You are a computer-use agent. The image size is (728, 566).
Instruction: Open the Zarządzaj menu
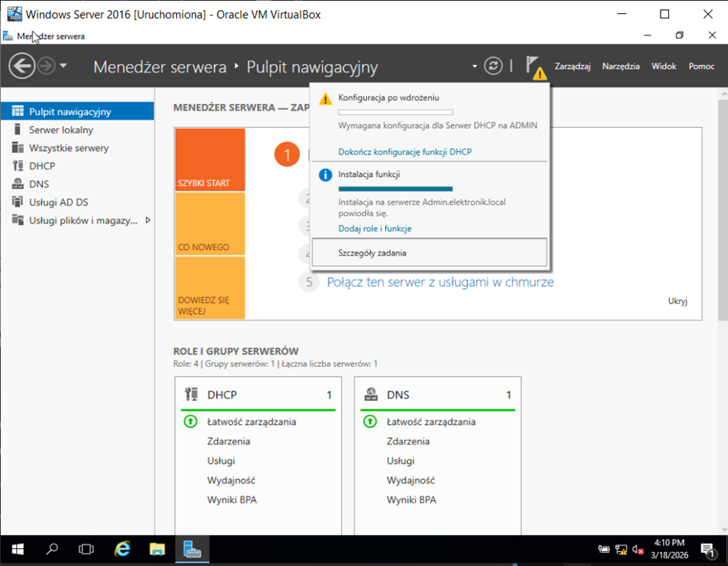coord(572,66)
